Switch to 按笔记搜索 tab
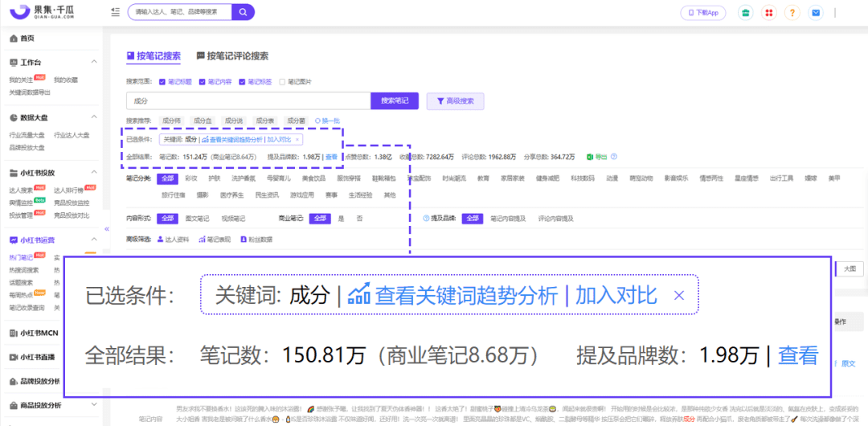 tap(154, 56)
